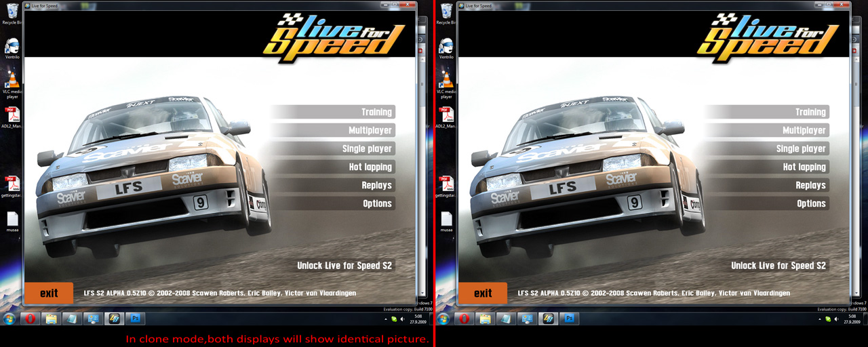This screenshot has height=347, width=868.
Task: Open Windows Start orb on left taskbar
Action: tap(9, 318)
